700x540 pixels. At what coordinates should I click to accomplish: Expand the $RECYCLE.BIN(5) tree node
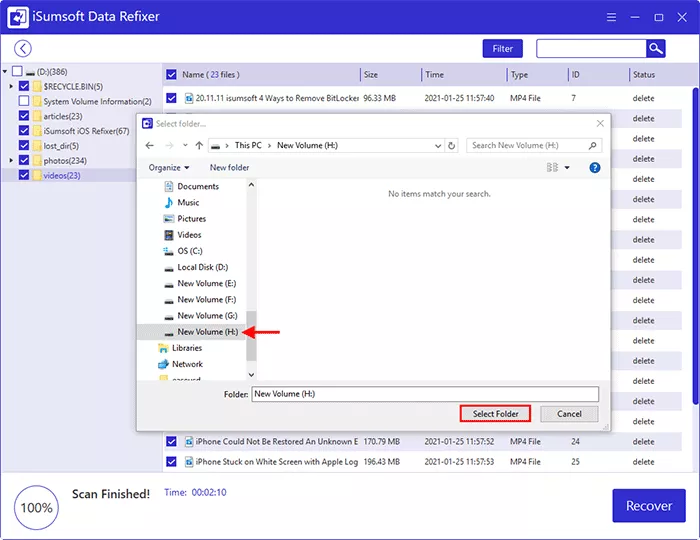11,87
